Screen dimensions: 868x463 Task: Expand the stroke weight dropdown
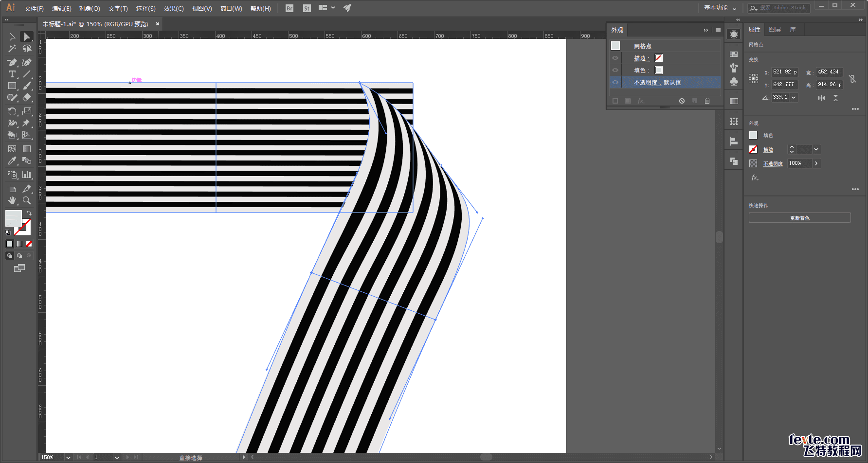point(816,149)
